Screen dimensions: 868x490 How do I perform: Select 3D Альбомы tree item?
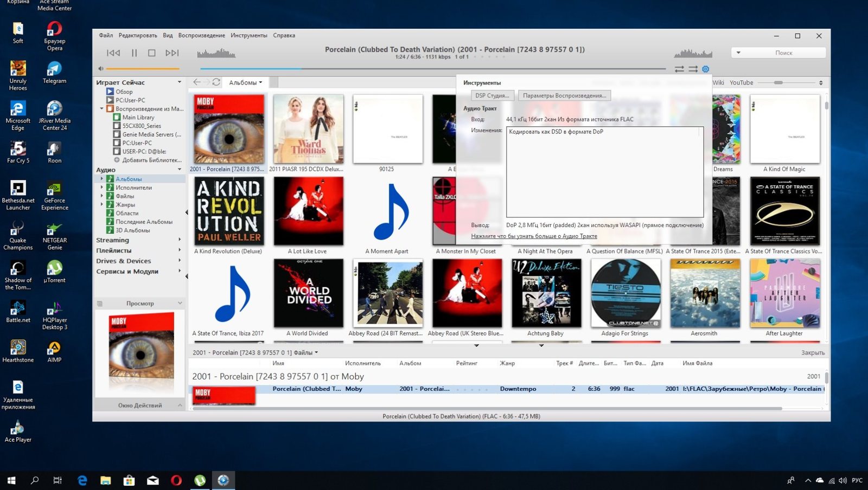point(132,230)
